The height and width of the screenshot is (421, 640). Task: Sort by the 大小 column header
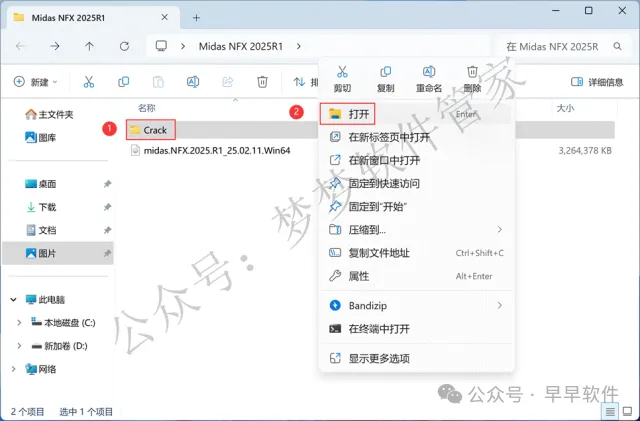pyautogui.click(x=565, y=108)
